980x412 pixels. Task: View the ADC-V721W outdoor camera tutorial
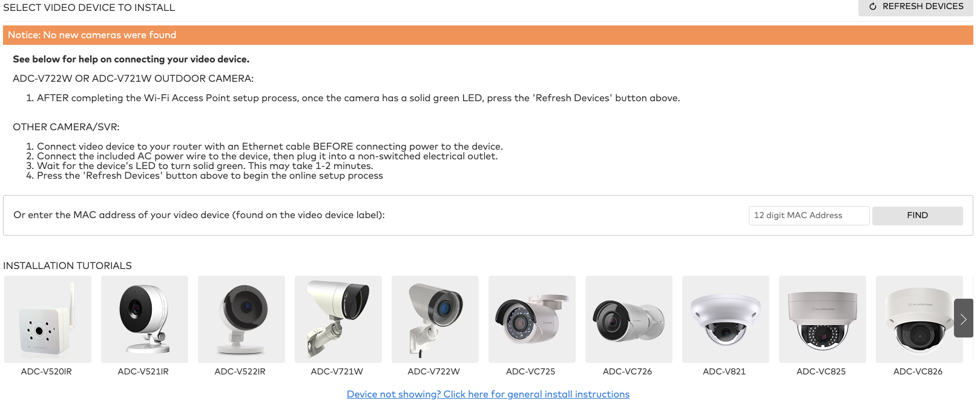click(338, 319)
